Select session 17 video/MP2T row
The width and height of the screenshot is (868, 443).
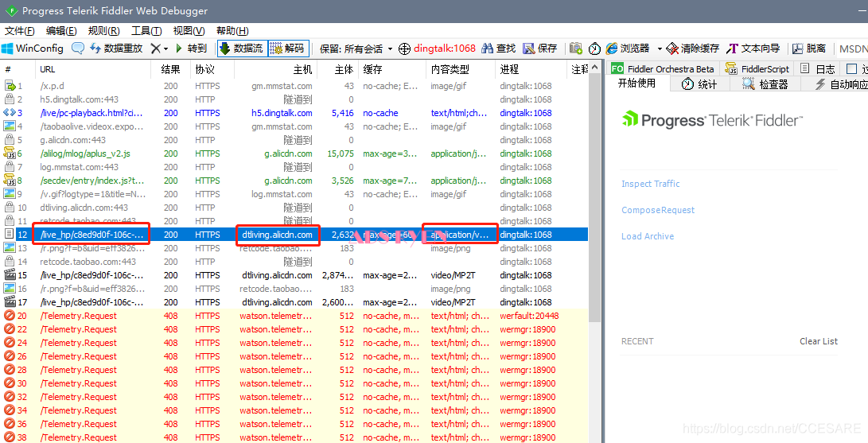294,302
